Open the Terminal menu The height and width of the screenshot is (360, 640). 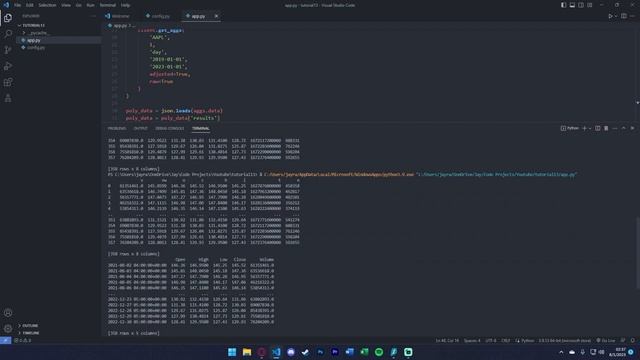107,5
